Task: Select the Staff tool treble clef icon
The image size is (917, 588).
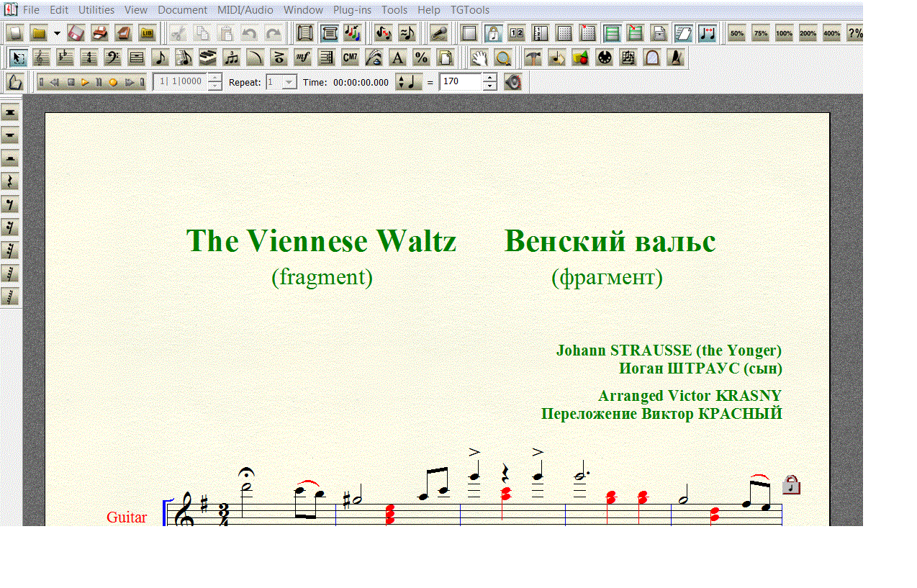Action: [40, 58]
